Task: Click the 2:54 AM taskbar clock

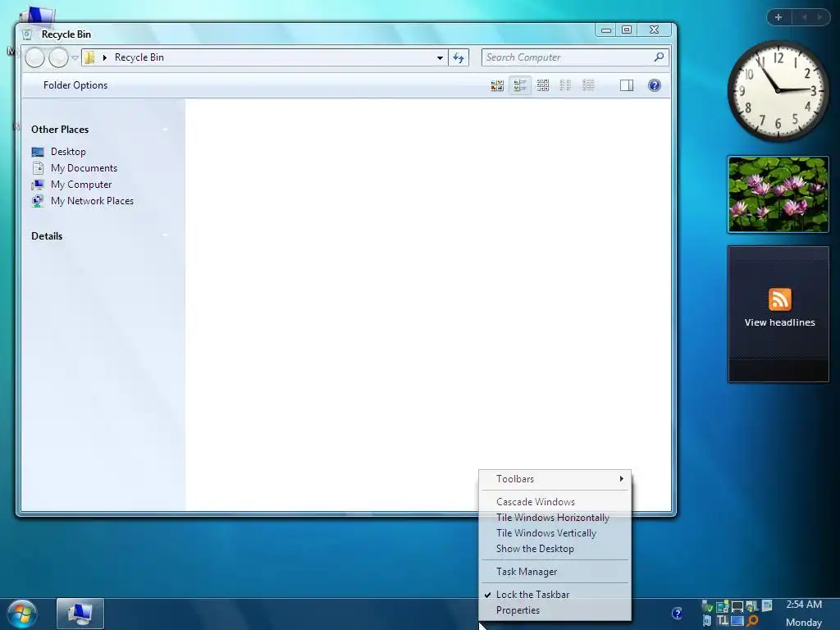Action: 804,605
